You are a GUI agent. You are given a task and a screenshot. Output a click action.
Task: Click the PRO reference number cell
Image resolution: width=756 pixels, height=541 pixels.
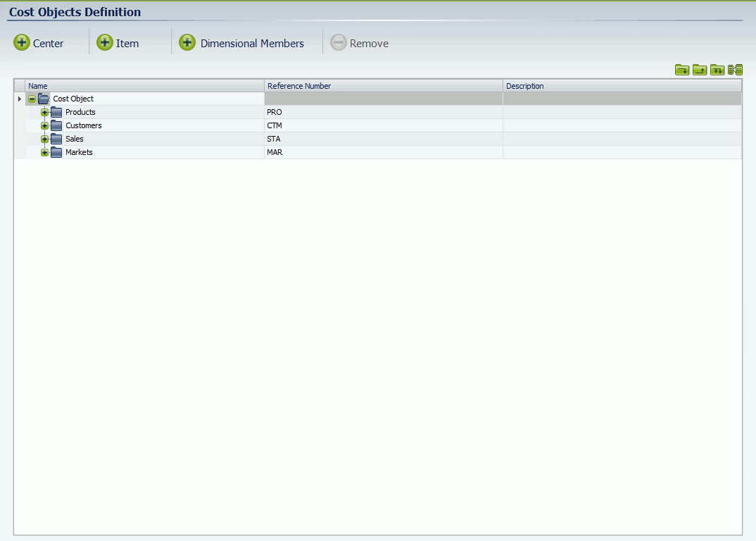coord(384,112)
